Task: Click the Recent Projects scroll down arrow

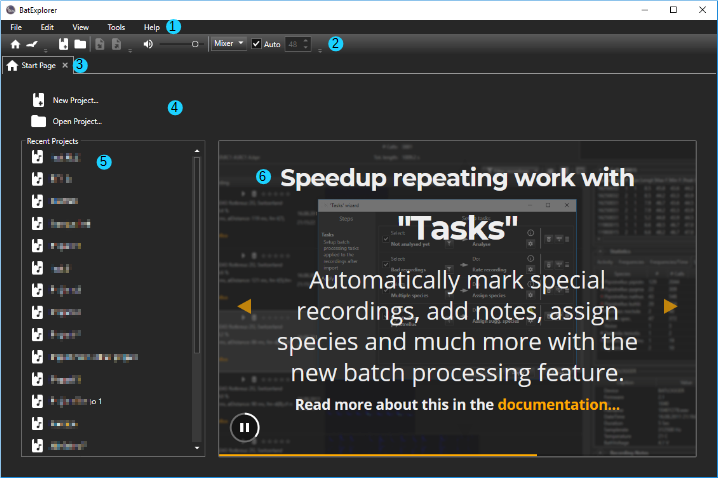Action: (197, 448)
